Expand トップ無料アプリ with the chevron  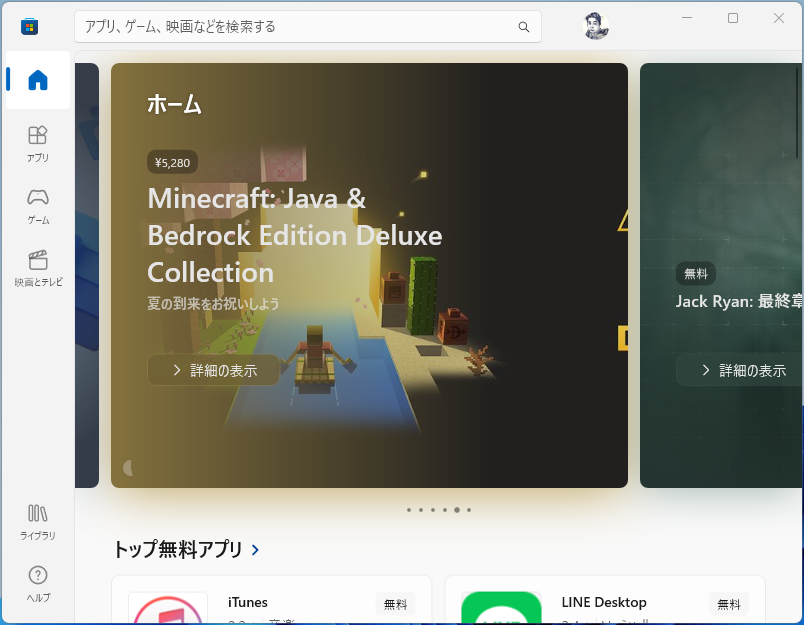255,550
